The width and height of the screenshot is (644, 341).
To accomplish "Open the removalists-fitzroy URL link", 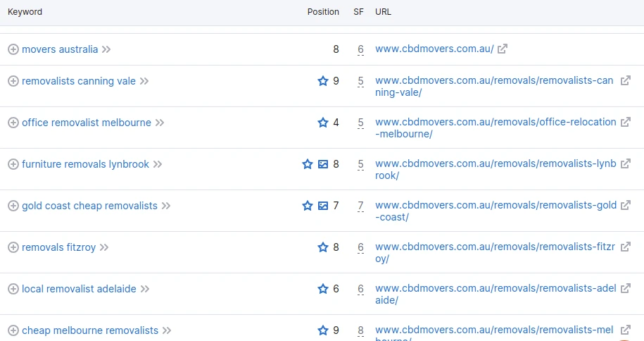I will pos(495,252).
